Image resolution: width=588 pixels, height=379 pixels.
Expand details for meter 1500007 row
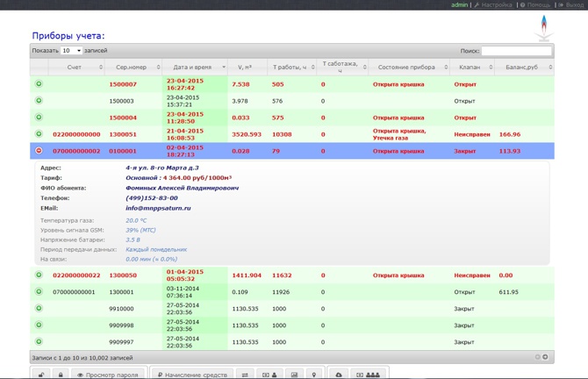pyautogui.click(x=39, y=84)
